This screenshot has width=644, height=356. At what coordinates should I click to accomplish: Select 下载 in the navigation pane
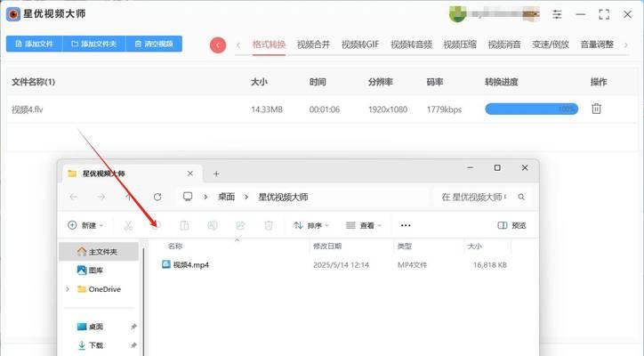(x=91, y=345)
